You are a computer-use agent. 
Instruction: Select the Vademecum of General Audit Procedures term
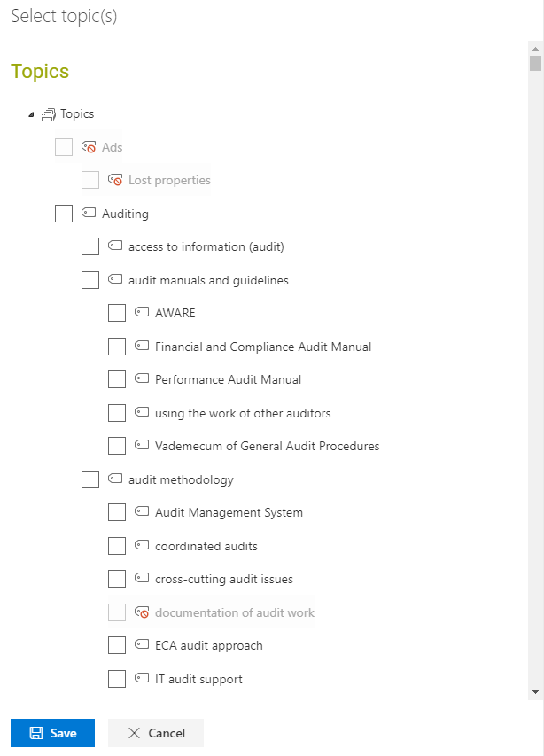267,446
